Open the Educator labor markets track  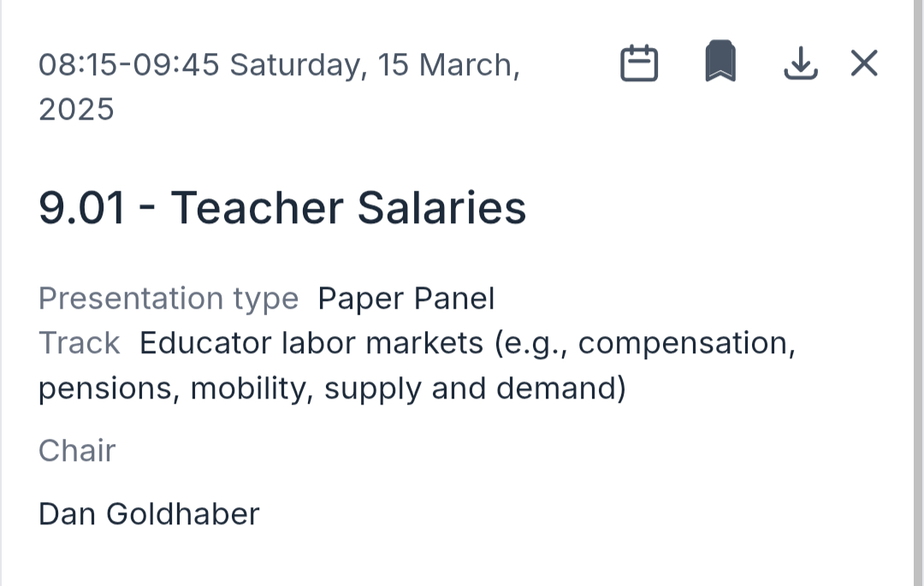click(311, 343)
